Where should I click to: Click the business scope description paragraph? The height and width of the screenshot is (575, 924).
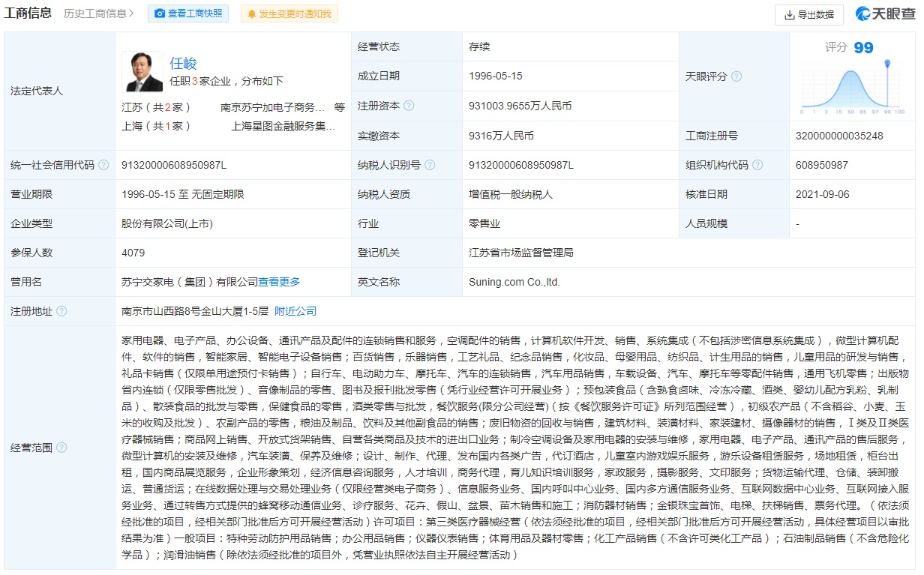pos(515,448)
